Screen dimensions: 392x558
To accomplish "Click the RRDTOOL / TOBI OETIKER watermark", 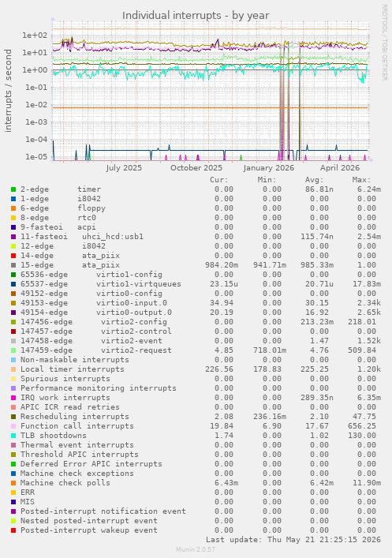I will (x=385, y=43).
